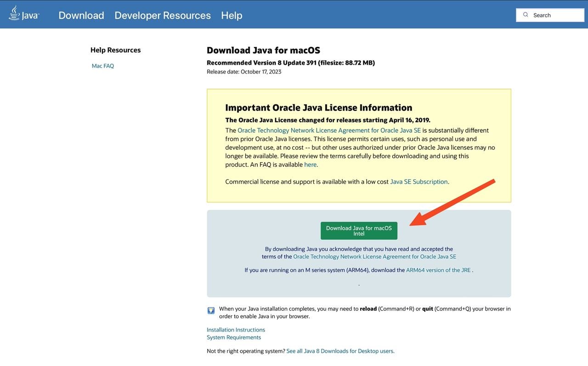The width and height of the screenshot is (588, 366).
Task: Click the Help Resources sidebar heading
Action: (x=116, y=50)
